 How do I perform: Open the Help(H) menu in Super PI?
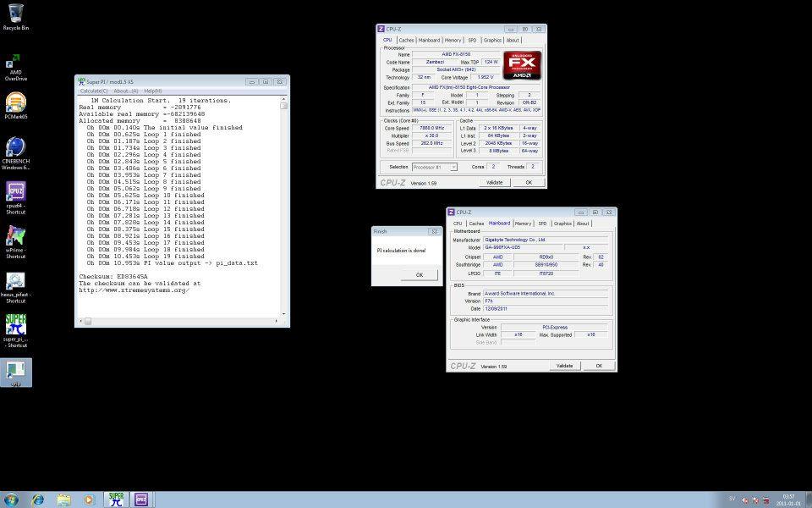153,91
